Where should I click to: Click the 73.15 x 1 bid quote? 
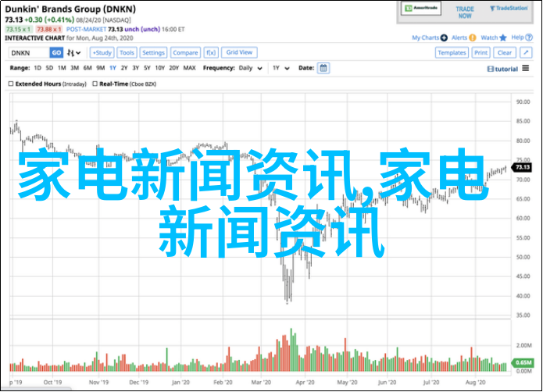point(19,30)
